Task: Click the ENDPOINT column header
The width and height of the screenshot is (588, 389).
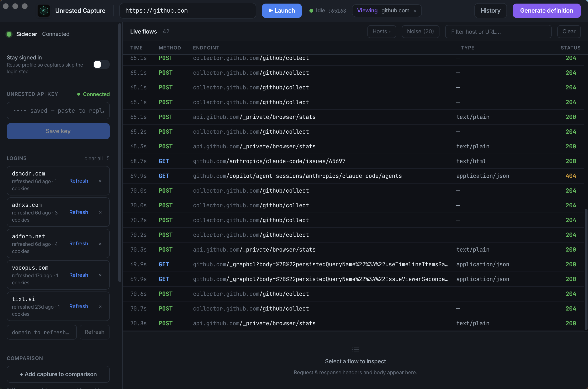Action: (x=206, y=48)
